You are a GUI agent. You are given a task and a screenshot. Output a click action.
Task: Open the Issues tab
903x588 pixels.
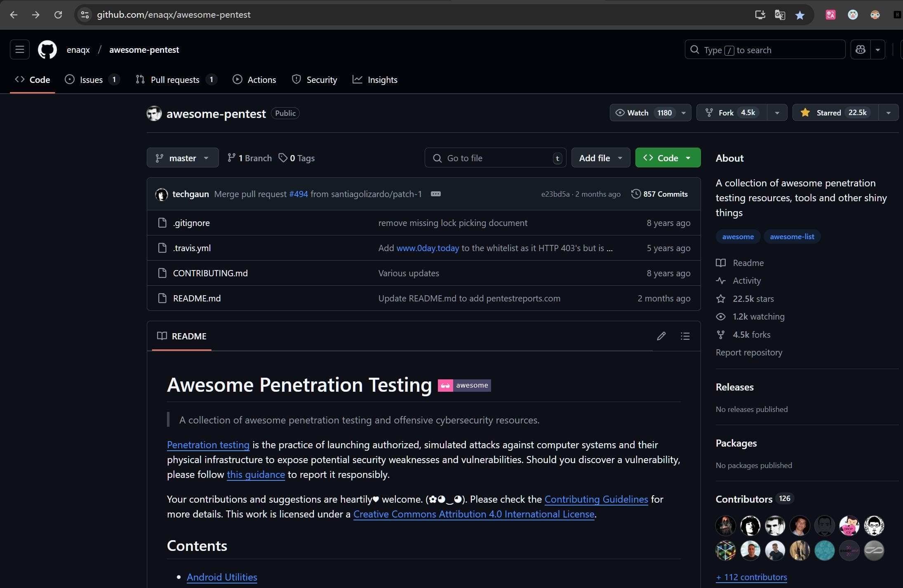pyautogui.click(x=92, y=80)
